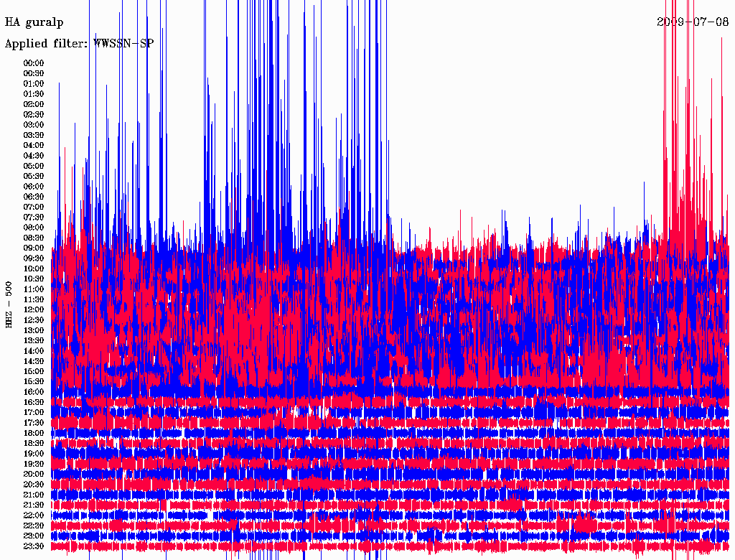Click the HHZ - 500 axis label

(x=9, y=305)
